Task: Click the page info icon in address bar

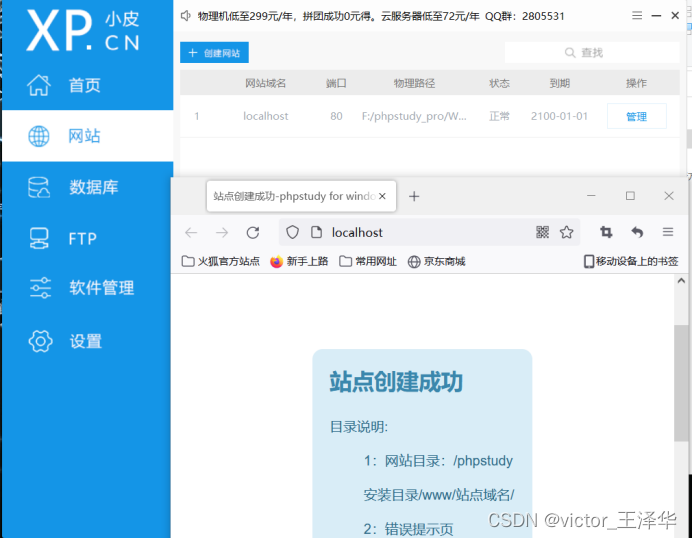Action: pos(316,232)
